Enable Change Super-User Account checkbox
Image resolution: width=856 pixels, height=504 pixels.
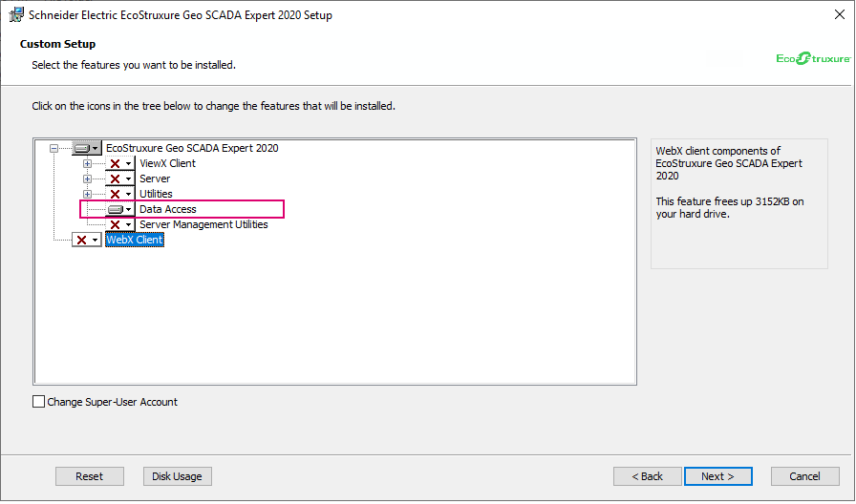pyautogui.click(x=39, y=402)
